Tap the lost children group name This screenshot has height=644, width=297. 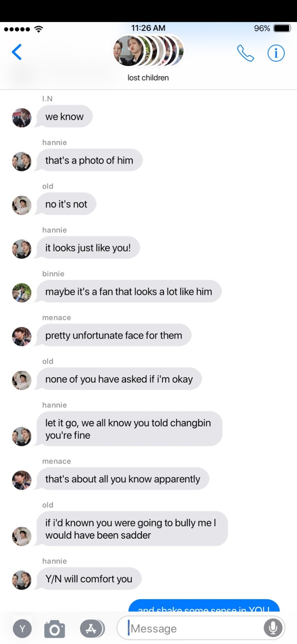[148, 77]
